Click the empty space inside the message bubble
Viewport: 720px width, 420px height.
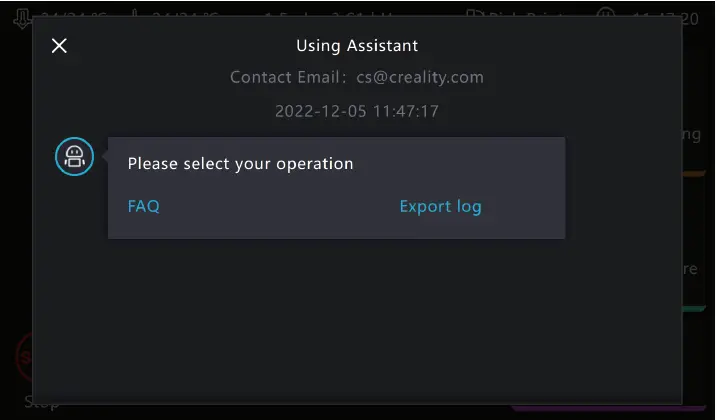(459, 164)
